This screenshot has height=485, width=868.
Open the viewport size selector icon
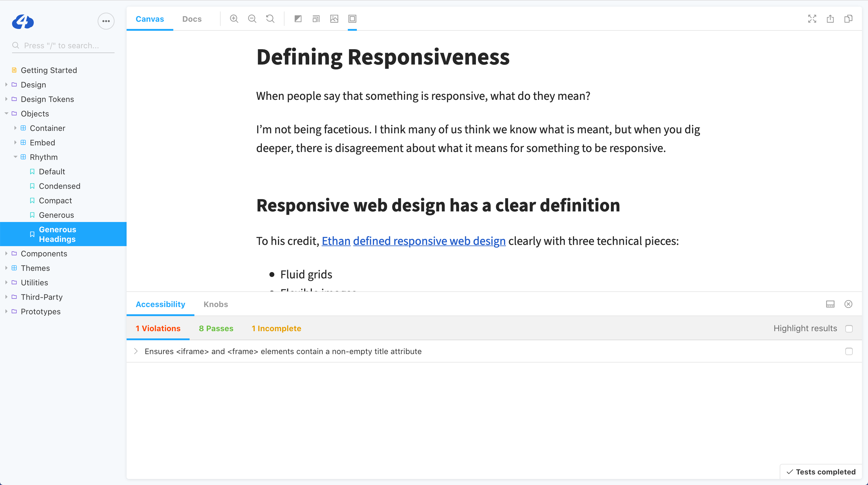316,19
